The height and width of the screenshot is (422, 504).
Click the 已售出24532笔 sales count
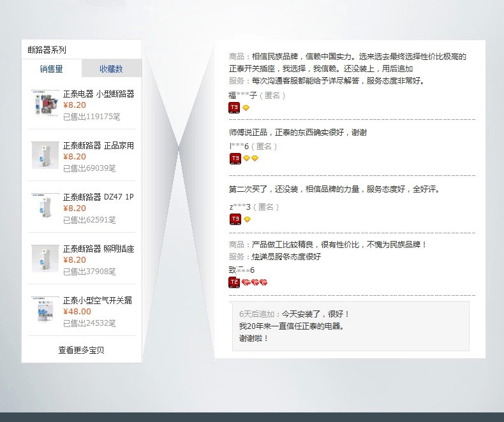89,323
